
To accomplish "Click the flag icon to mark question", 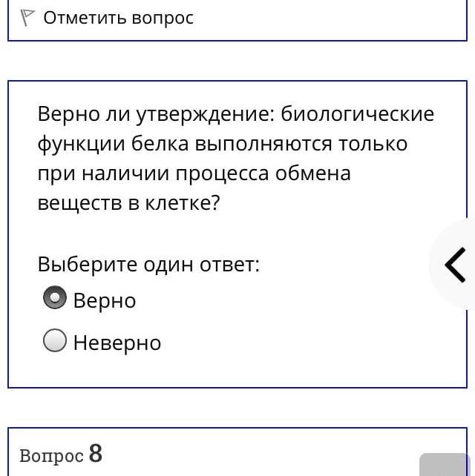I will (27, 18).
